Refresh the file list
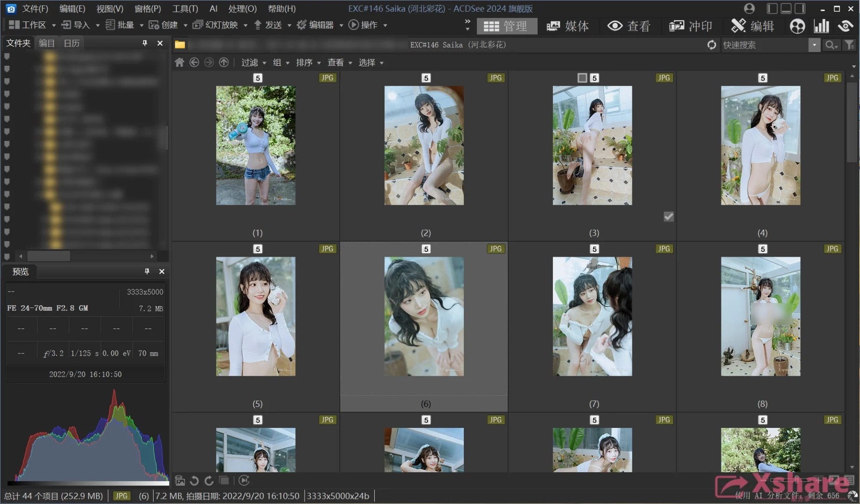The height and width of the screenshot is (504, 860). coord(712,45)
